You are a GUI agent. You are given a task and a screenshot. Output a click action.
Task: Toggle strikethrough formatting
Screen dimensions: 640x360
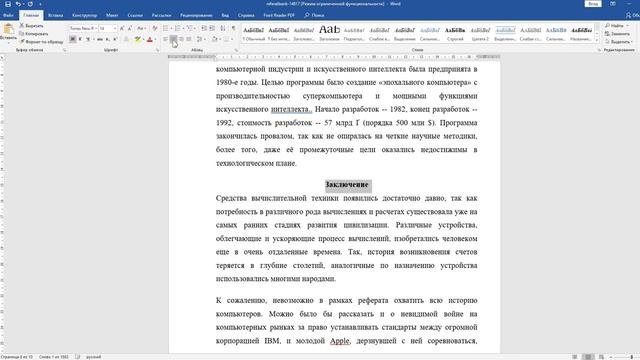[100, 39]
